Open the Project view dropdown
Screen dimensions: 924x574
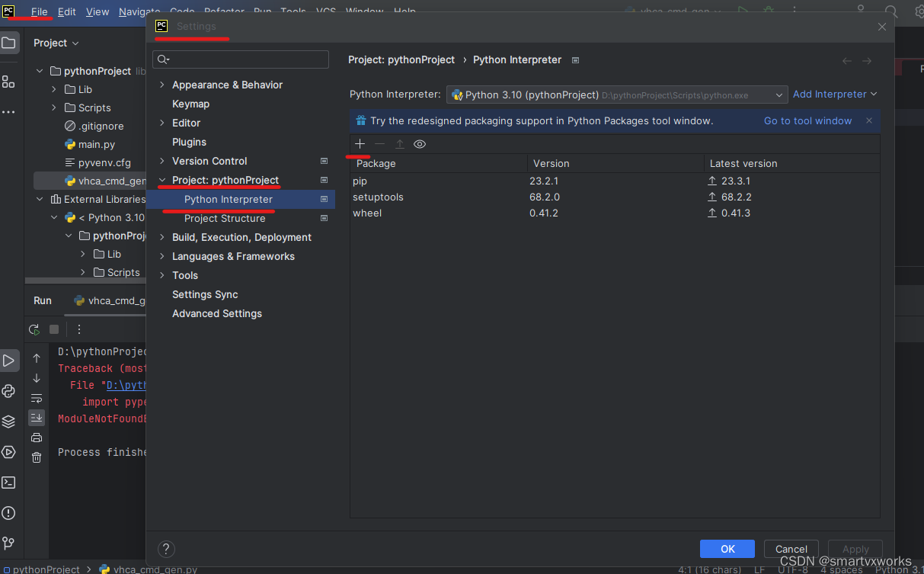coord(56,43)
